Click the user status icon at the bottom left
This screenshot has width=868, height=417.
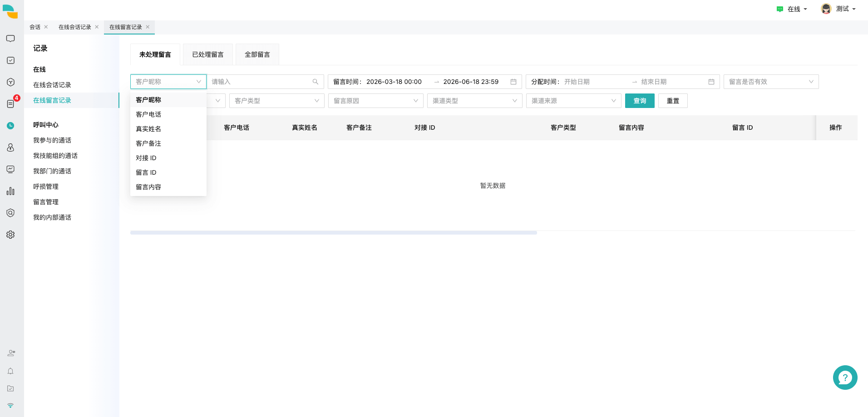[x=11, y=353]
